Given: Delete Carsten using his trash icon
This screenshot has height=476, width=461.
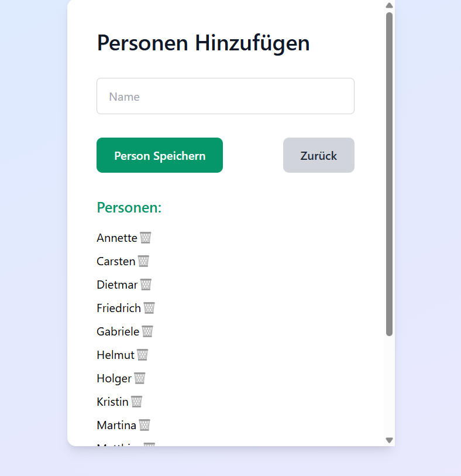Looking at the screenshot, I should pyautogui.click(x=143, y=261).
